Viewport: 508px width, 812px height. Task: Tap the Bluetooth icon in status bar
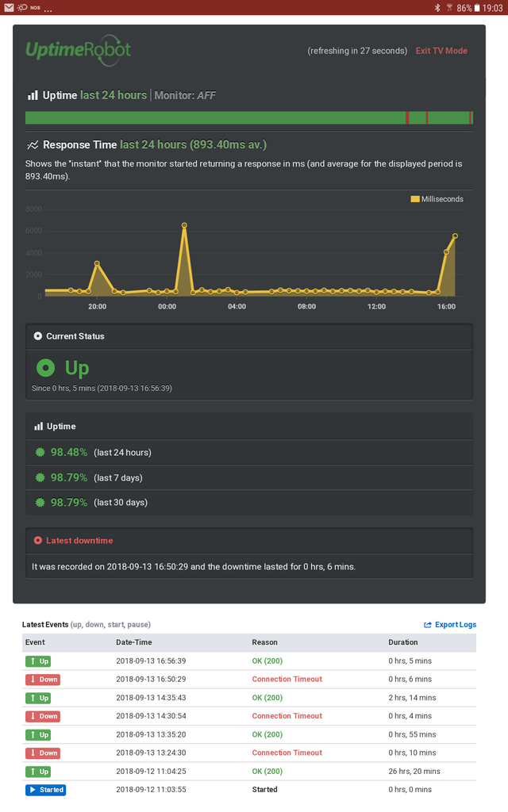pos(437,8)
